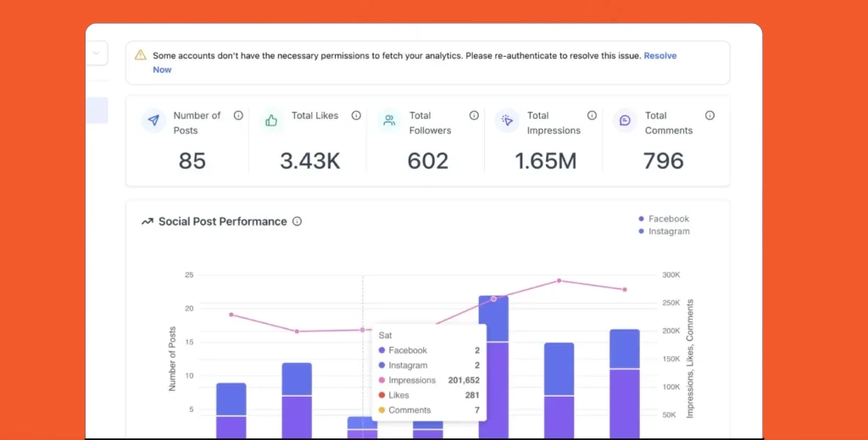Click the Facebook row in chart tooltip
The height and width of the screenshot is (440, 868).
coord(429,350)
